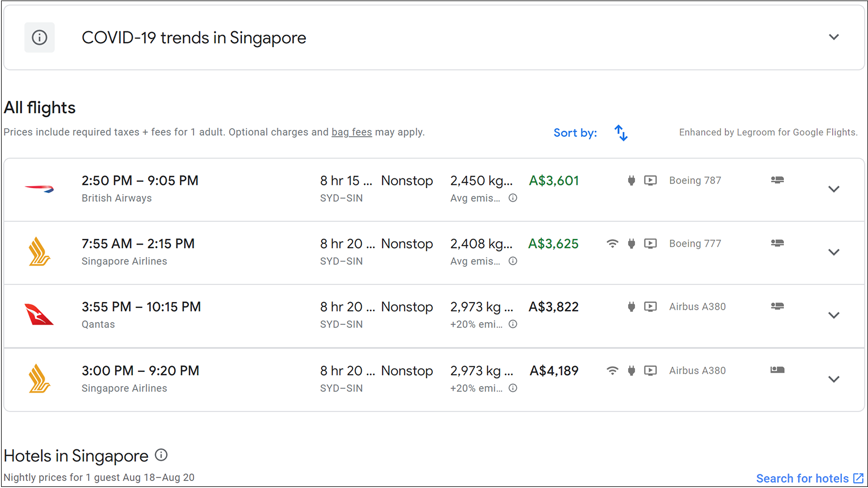The image size is (868, 488).
Task: Click the Sort by label
Action: pyautogui.click(x=575, y=133)
